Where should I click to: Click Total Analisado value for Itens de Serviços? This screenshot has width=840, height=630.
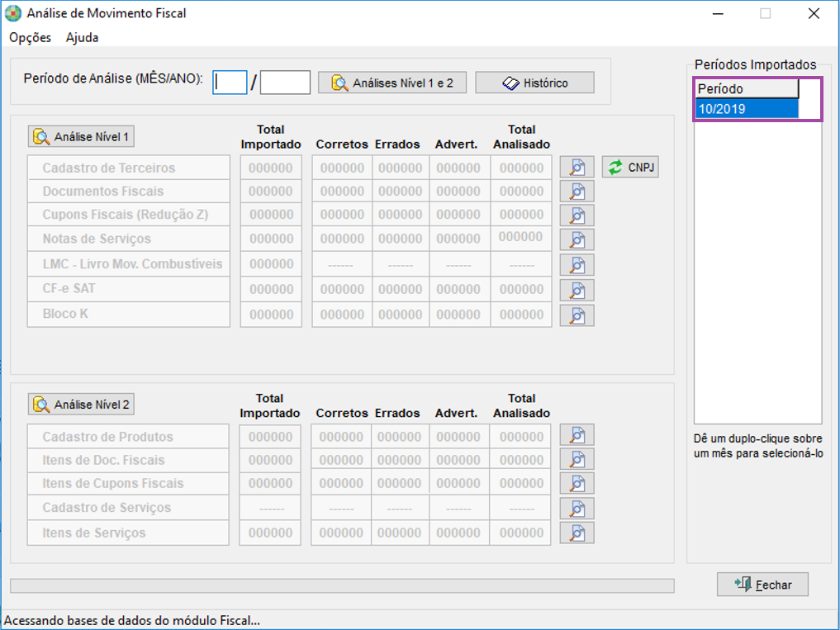[x=520, y=533]
